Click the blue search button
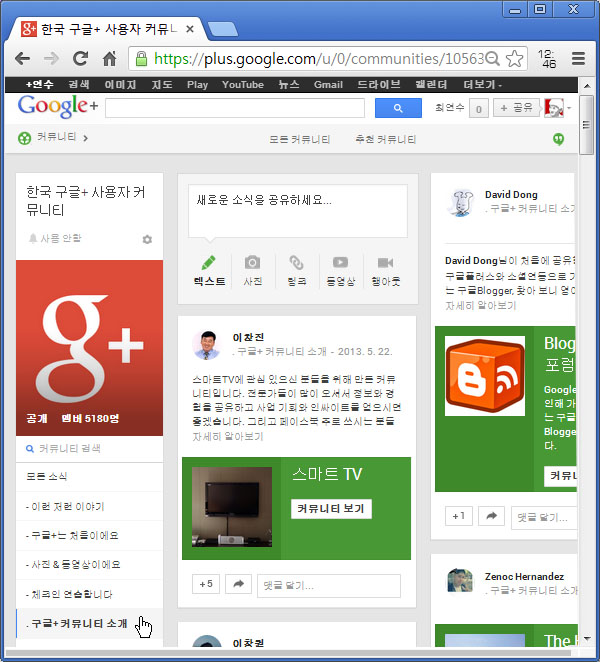The height and width of the screenshot is (662, 600). pos(398,108)
